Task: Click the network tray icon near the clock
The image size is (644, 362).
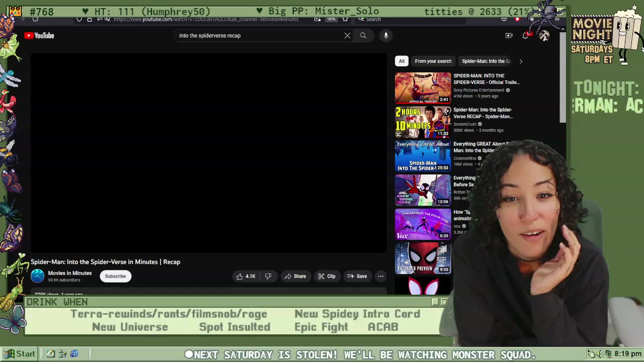Action: coord(608,354)
